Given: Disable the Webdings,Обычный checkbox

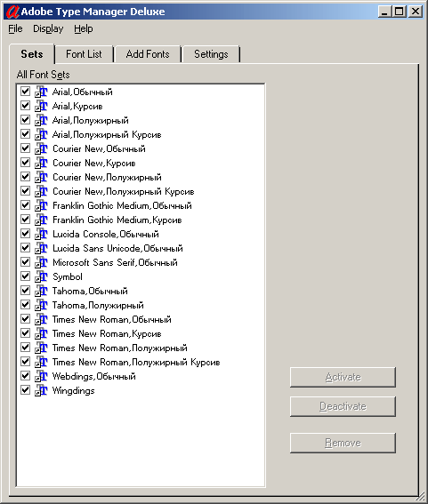Looking at the screenshot, I should pos(25,376).
